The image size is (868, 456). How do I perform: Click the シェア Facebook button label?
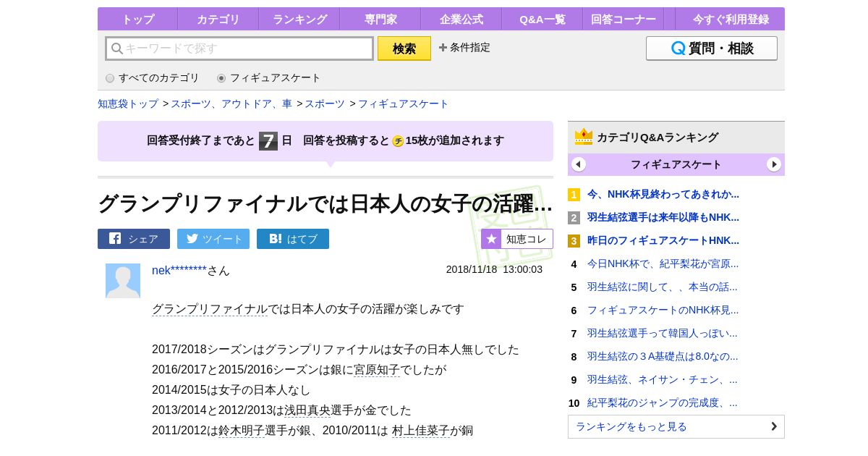143,239
